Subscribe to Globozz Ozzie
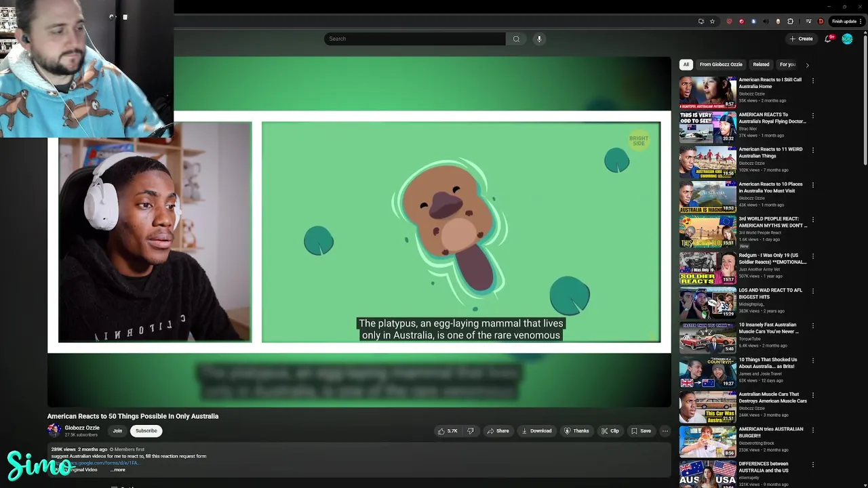 (146, 431)
